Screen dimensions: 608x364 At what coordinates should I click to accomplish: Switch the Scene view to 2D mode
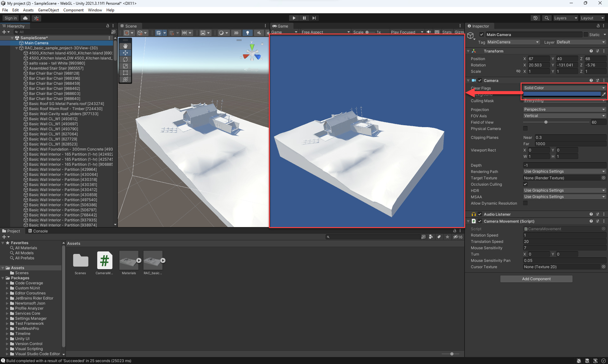236,33
